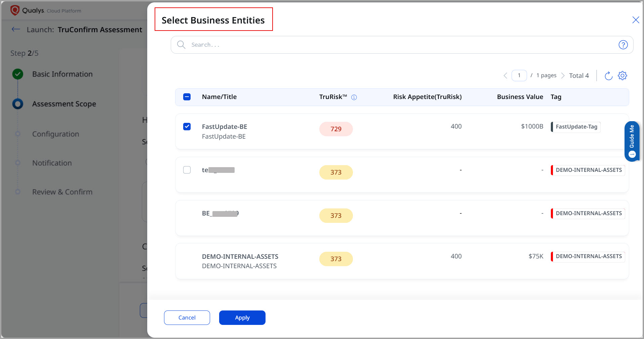Toggle the select-all header checkbox
This screenshot has width=644, height=339.
(x=187, y=97)
